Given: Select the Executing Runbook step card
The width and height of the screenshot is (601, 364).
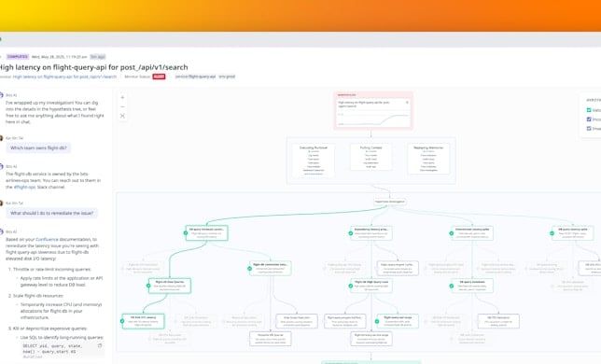Looking at the screenshot, I should pyautogui.click(x=314, y=160).
